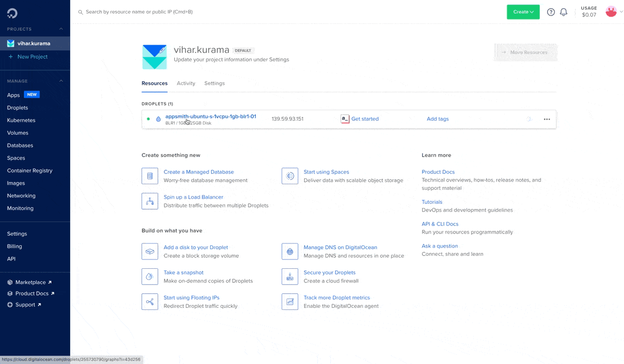Click the Managed Database icon

pos(150,176)
